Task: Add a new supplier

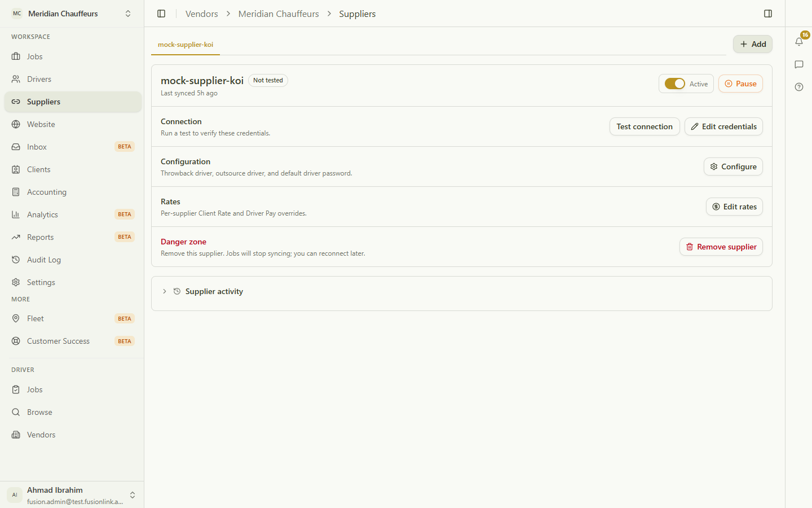Action: coord(753,44)
